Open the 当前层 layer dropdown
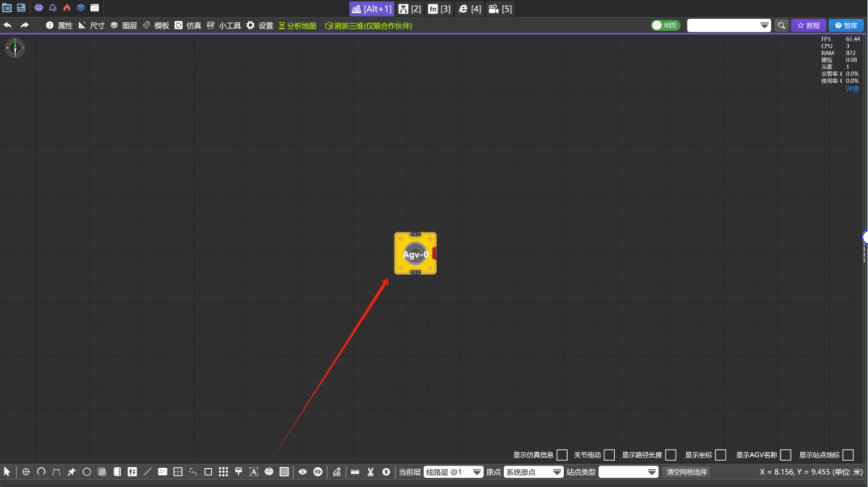The height and width of the screenshot is (487, 868). [x=453, y=472]
